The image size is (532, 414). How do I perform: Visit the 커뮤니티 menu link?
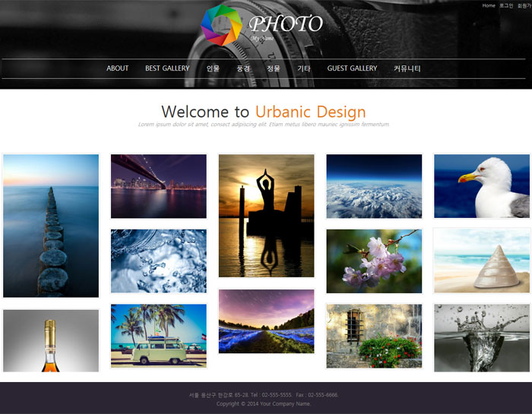pyautogui.click(x=407, y=68)
